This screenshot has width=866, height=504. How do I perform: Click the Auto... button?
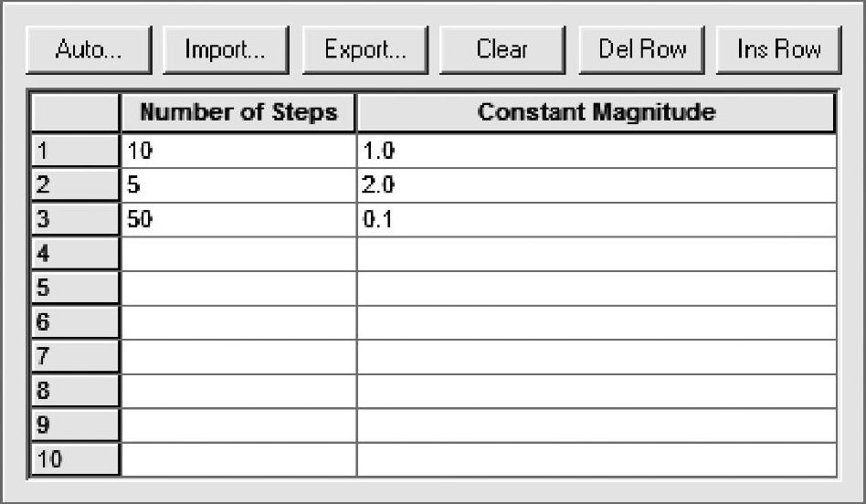88,50
